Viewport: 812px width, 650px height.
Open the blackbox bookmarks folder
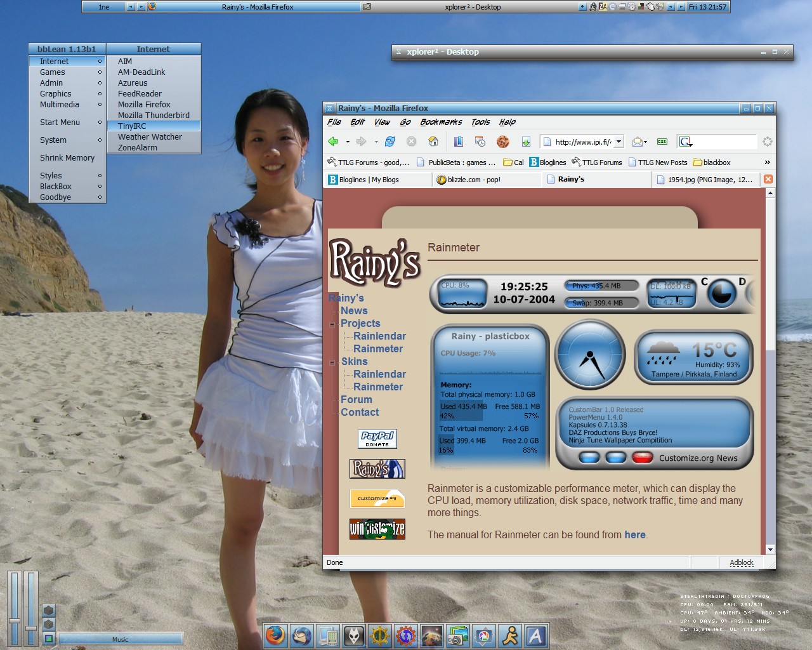coord(712,162)
